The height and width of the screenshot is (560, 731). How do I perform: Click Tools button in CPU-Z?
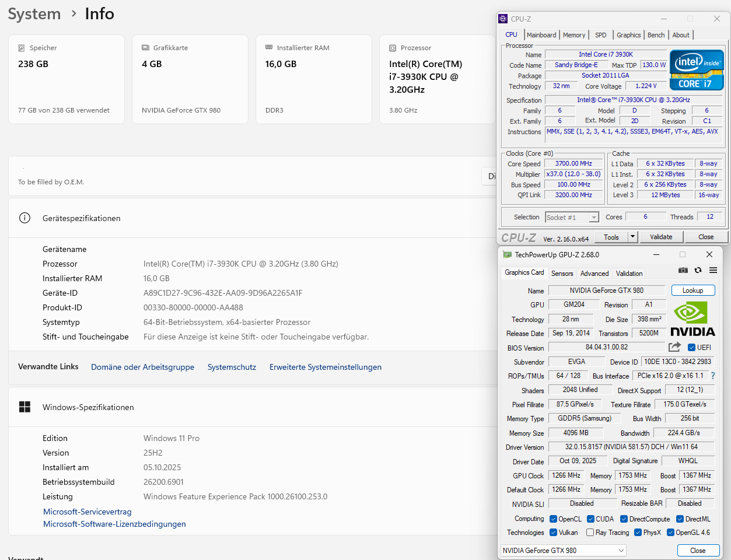611,237
